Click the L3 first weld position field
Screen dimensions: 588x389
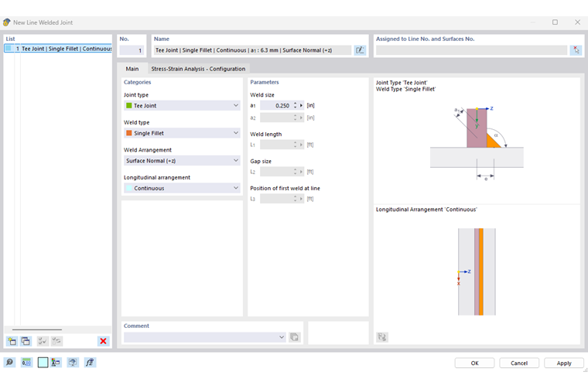(x=276, y=199)
